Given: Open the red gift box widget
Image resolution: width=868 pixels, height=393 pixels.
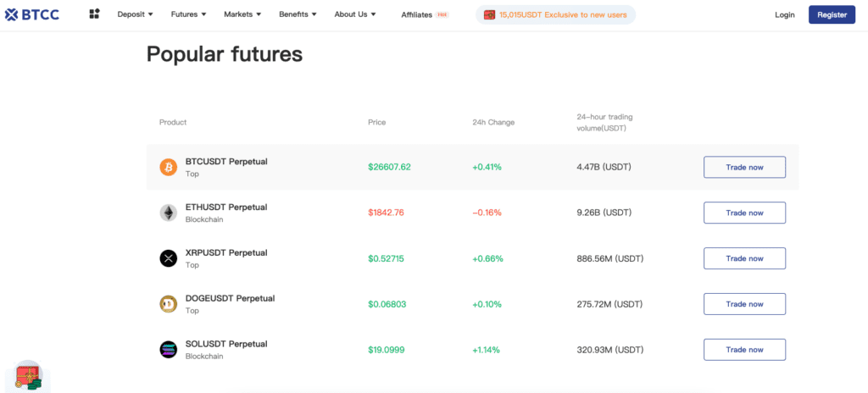Looking at the screenshot, I should click(x=28, y=376).
